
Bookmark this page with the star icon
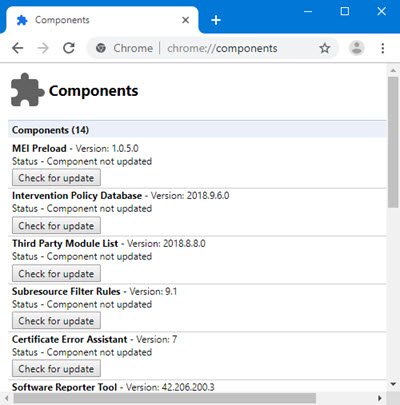(324, 48)
